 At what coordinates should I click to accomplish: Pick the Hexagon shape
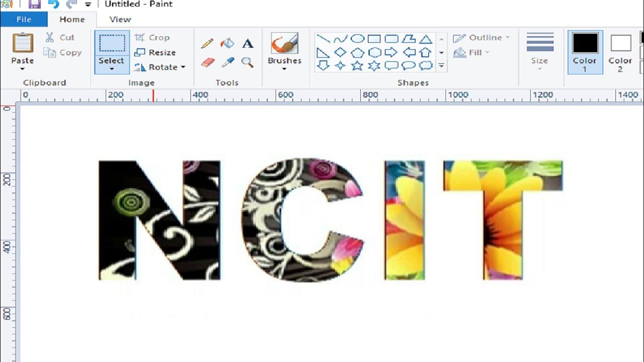tap(374, 52)
